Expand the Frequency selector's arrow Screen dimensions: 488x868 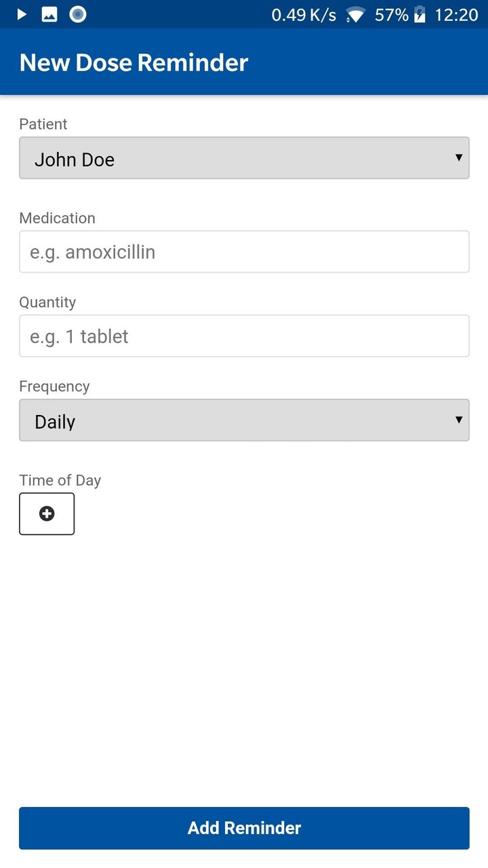tap(460, 420)
